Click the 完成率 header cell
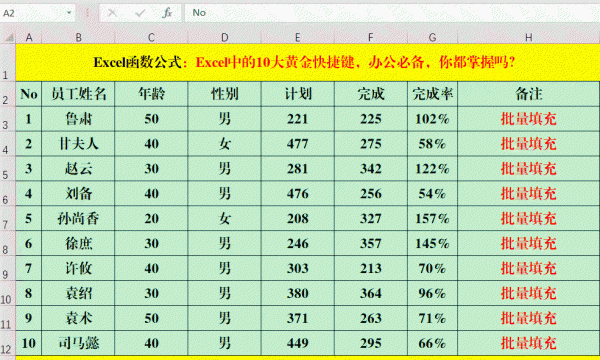The height and width of the screenshot is (360, 600). [432, 94]
